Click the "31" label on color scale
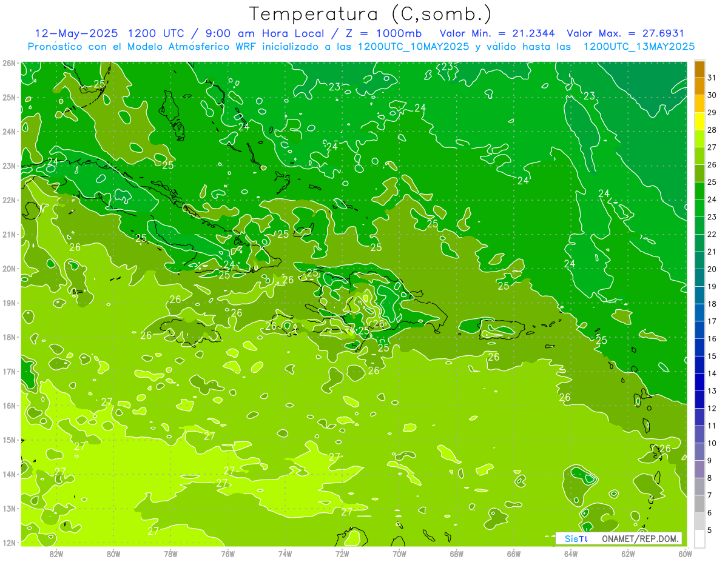The image size is (728, 562). click(x=712, y=78)
